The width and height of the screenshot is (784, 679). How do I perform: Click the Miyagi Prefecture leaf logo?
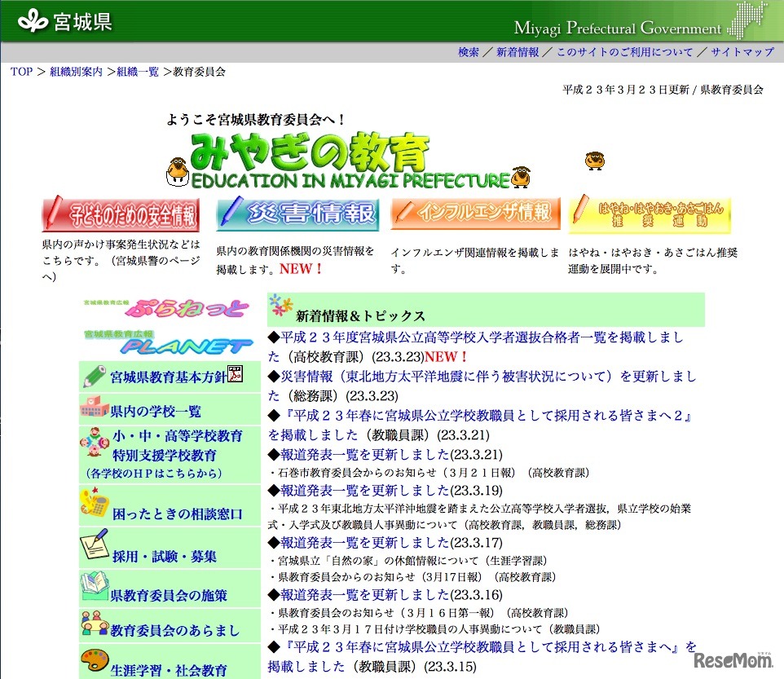coord(34,19)
